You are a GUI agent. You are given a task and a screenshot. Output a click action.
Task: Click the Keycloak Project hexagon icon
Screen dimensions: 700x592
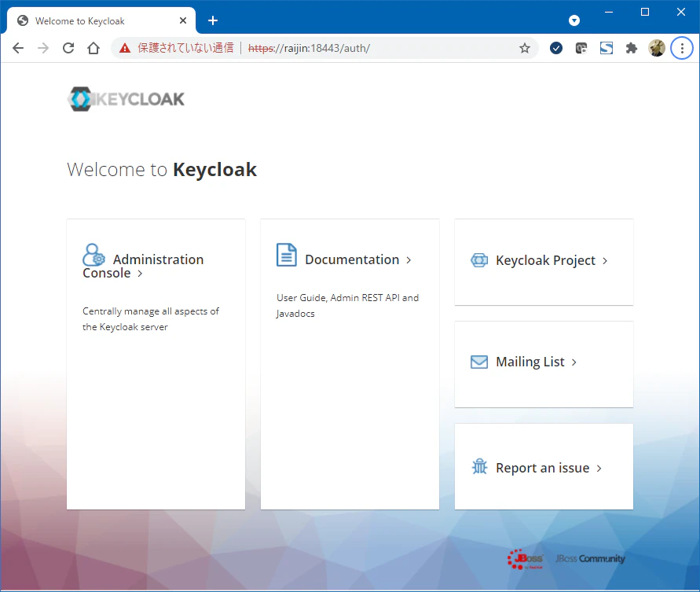479,260
